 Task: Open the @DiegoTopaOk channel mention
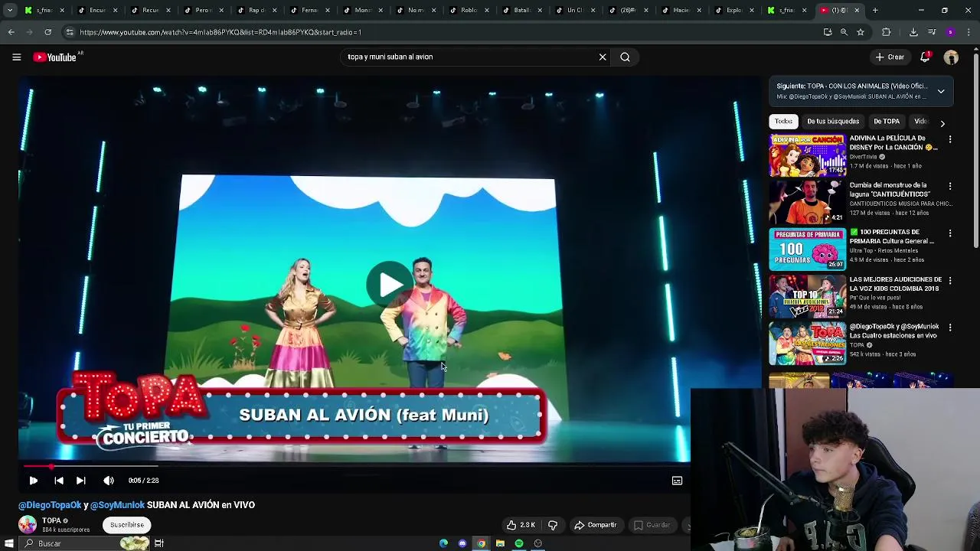point(50,505)
